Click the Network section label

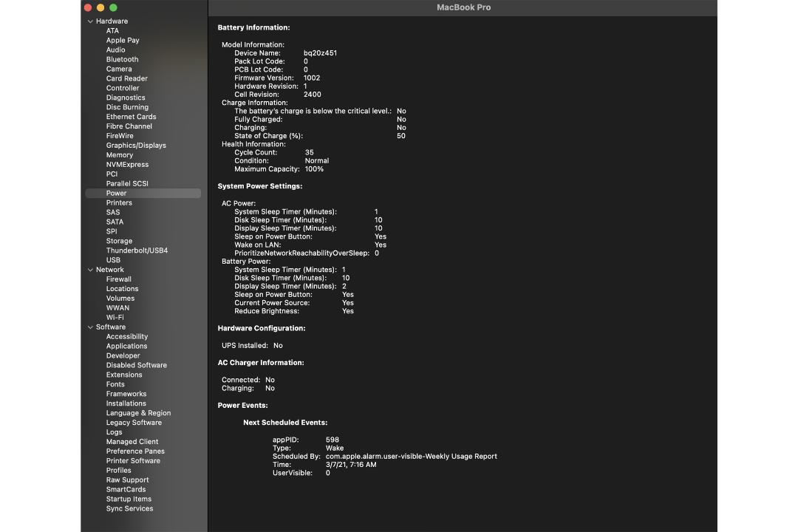click(x=110, y=270)
